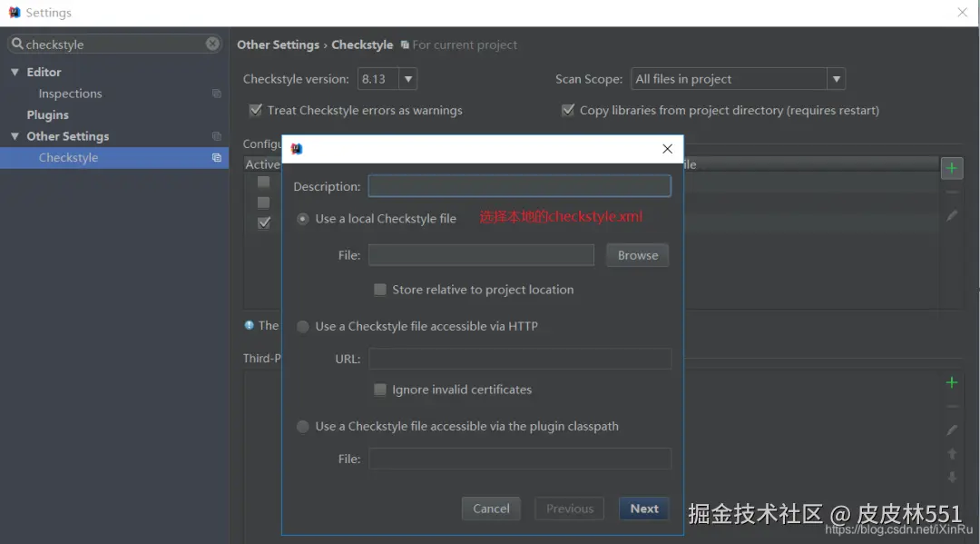Click the Browse button
The image size is (980, 544).
(x=638, y=255)
